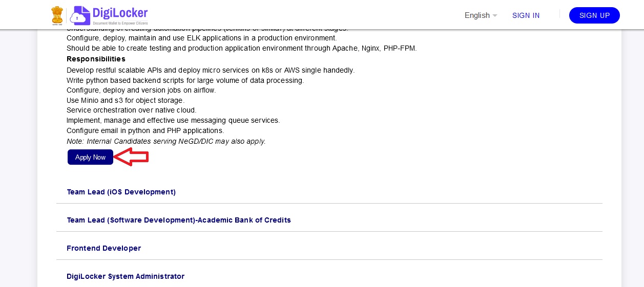Click the messaging queue services line
644x287 pixels.
pos(173,120)
